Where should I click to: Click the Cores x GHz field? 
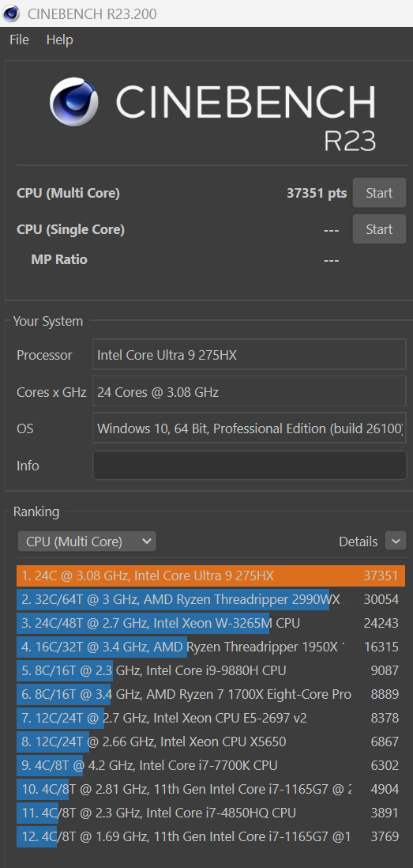click(250, 392)
